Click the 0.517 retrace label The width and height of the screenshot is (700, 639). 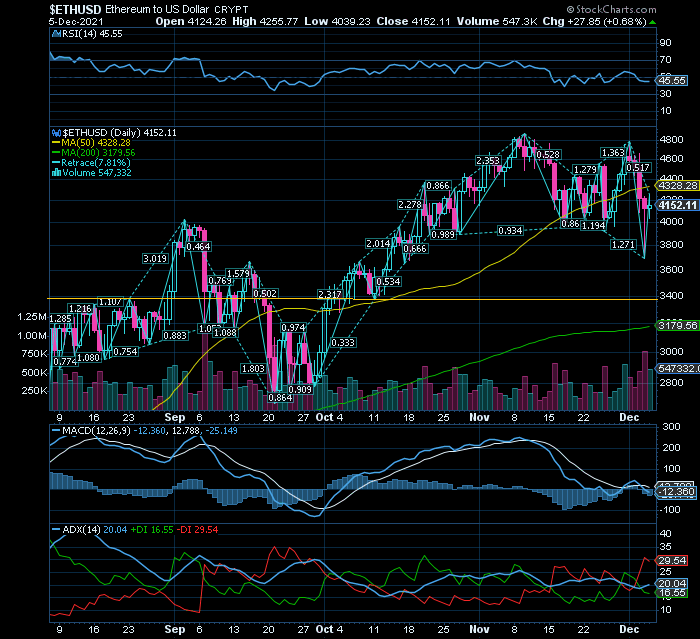point(638,168)
